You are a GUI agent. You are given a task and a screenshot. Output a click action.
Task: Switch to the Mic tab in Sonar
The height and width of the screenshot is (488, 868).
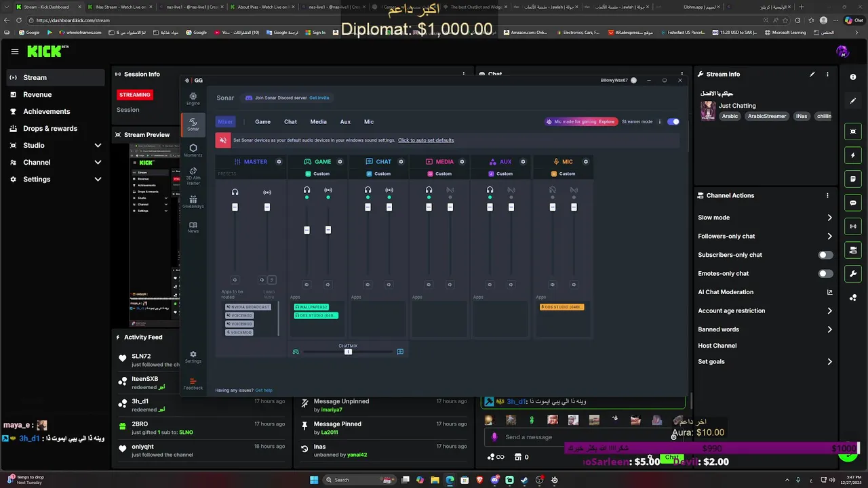click(x=369, y=122)
